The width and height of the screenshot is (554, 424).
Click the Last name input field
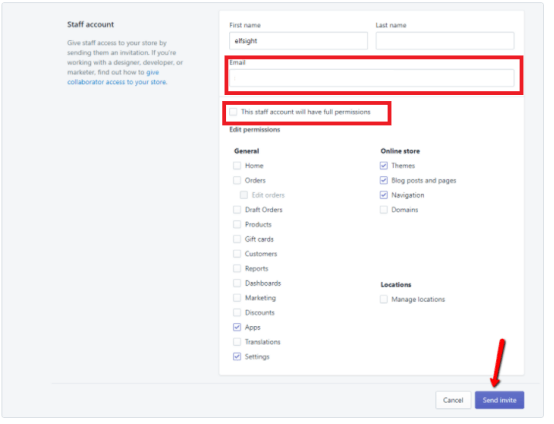coord(445,41)
